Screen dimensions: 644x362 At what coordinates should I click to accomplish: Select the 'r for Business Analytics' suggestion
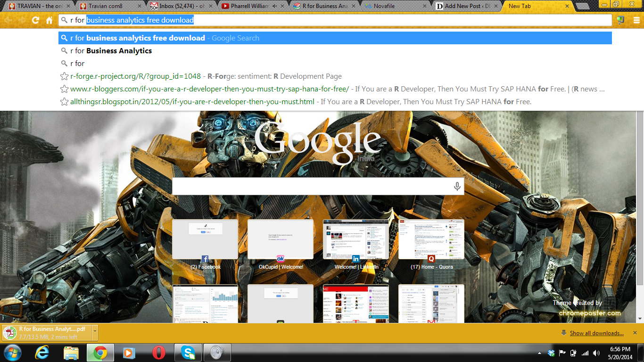point(111,51)
